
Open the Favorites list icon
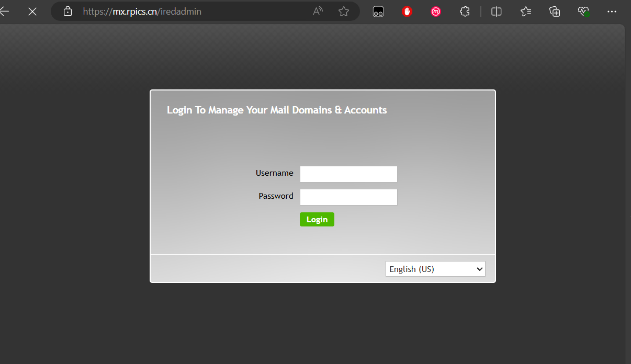tap(526, 12)
